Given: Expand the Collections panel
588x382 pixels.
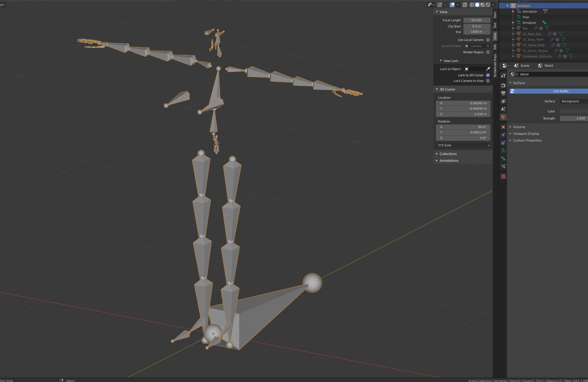Looking at the screenshot, I should [x=437, y=154].
